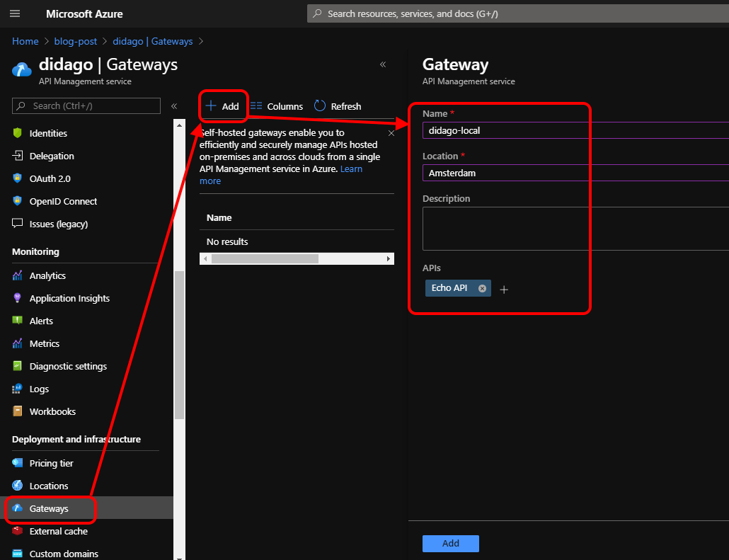Click the Learn more link
This screenshot has height=560, width=729.
pyautogui.click(x=351, y=168)
